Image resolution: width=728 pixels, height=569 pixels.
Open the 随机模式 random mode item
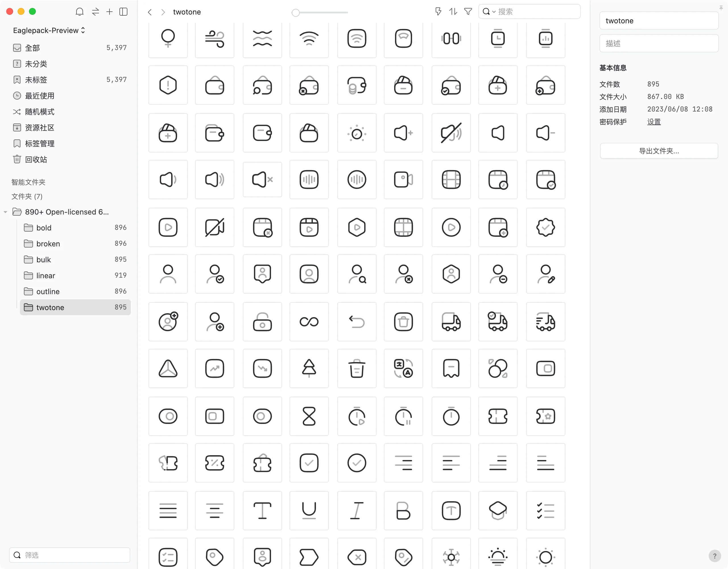coord(40,112)
